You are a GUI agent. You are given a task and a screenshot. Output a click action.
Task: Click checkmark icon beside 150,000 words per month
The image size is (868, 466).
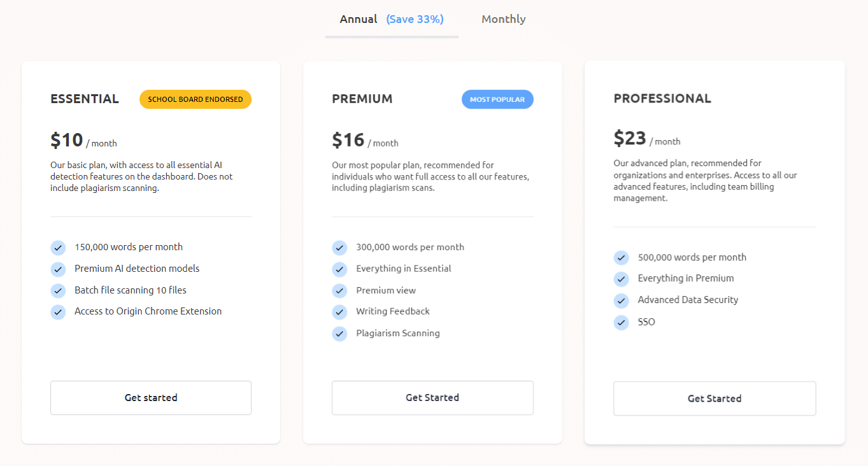pyautogui.click(x=58, y=248)
